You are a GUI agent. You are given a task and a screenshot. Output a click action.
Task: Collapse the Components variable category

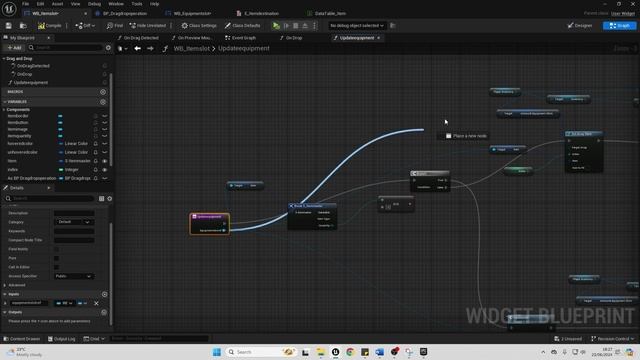click(x=4, y=110)
